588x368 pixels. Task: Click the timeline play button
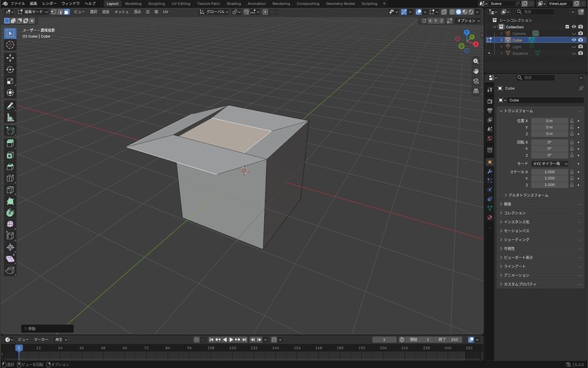coord(231,339)
